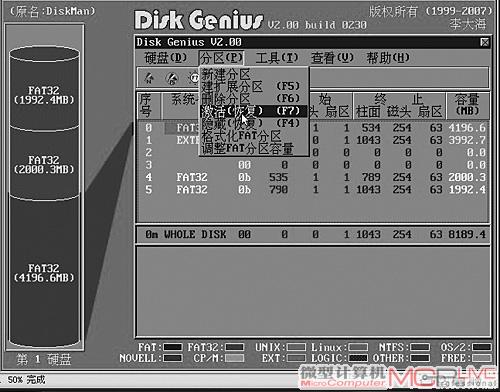Click start cylinder value 790
Viewport: 500px width, 392px height.
coord(279,190)
